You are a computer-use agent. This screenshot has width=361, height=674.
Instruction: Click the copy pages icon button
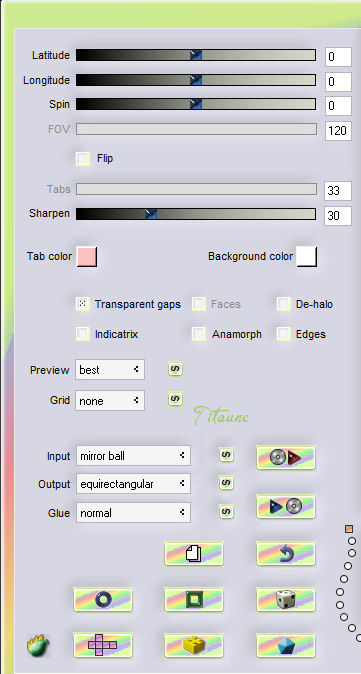tap(194, 554)
